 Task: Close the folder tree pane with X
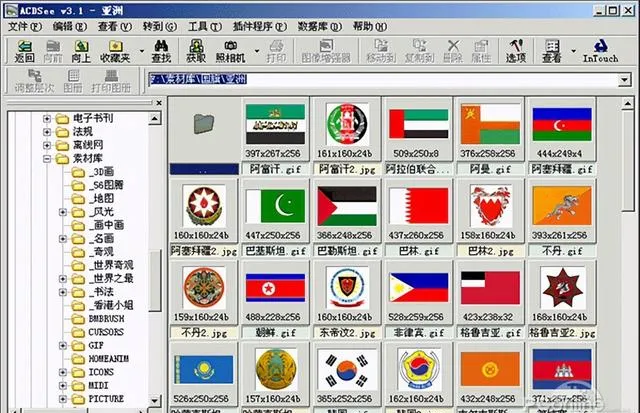[x=159, y=103]
